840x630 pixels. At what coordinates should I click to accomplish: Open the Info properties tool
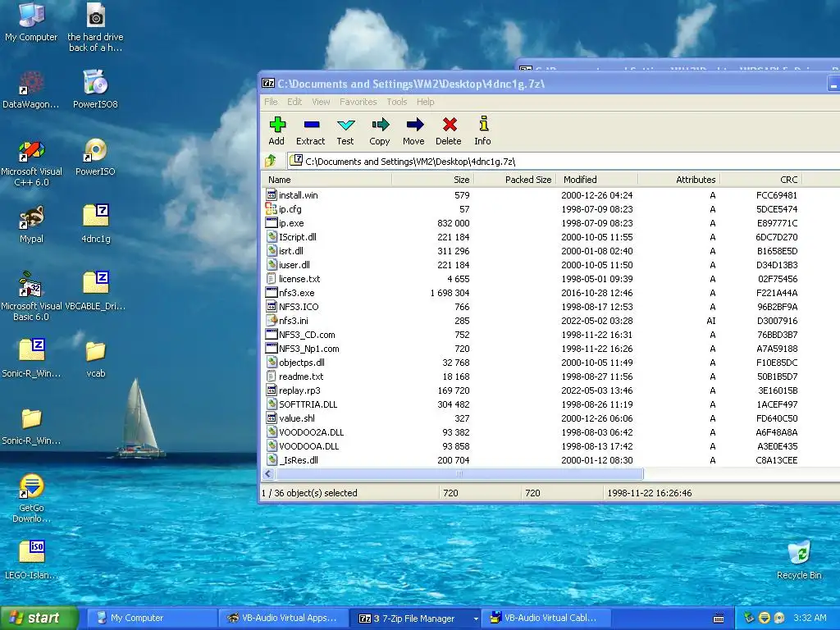click(x=482, y=130)
